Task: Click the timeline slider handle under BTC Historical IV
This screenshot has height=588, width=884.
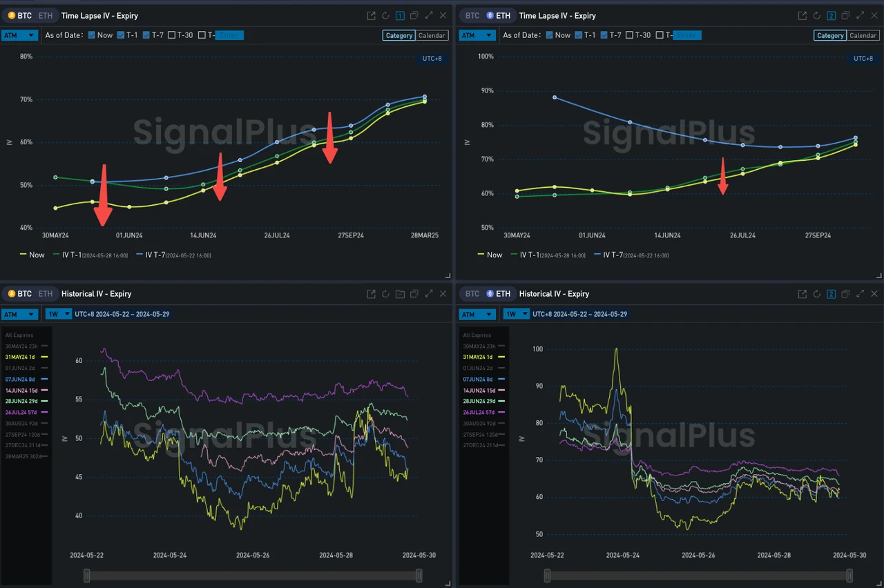Action: coord(86,575)
